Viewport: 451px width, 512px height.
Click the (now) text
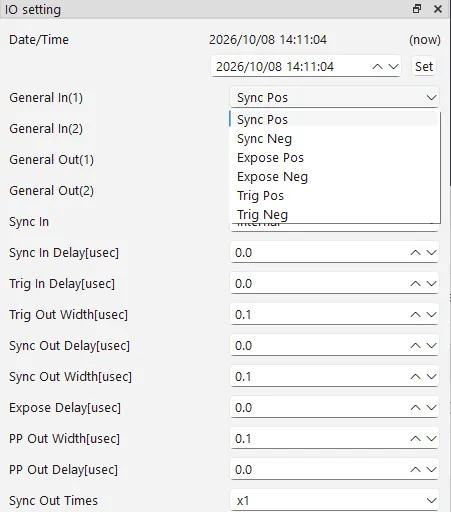425,40
